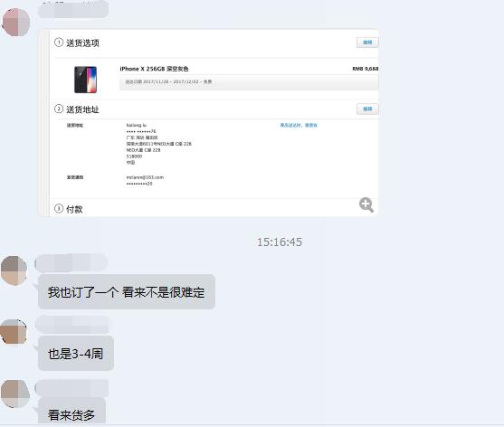Image resolution: width=504 pixels, height=427 pixels.
Task: Select the 看来货多 message bubble
Action: click(71, 411)
